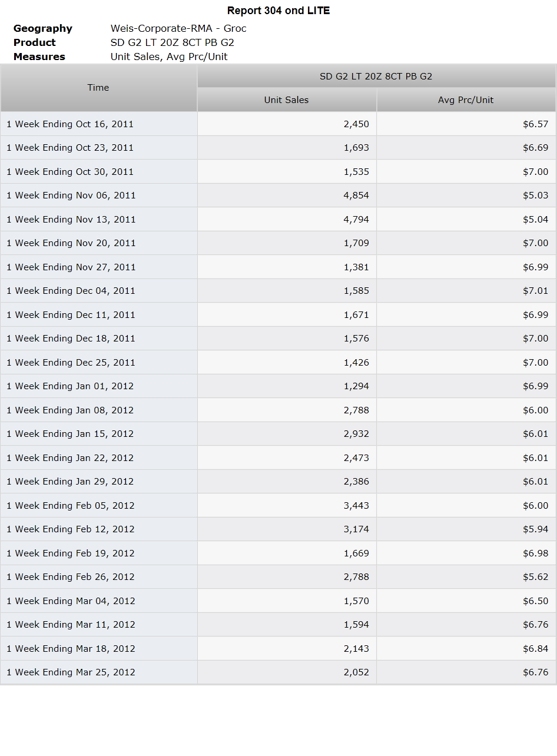This screenshot has height=756, width=557.
Task: Select the row for Week Ending Jan 15, 2012
Action: coord(278,434)
